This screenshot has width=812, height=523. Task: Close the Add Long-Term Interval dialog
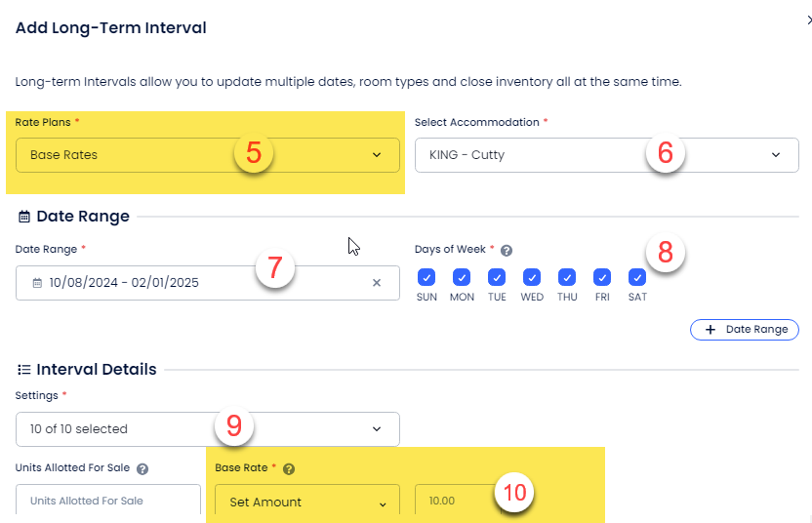(809, 20)
